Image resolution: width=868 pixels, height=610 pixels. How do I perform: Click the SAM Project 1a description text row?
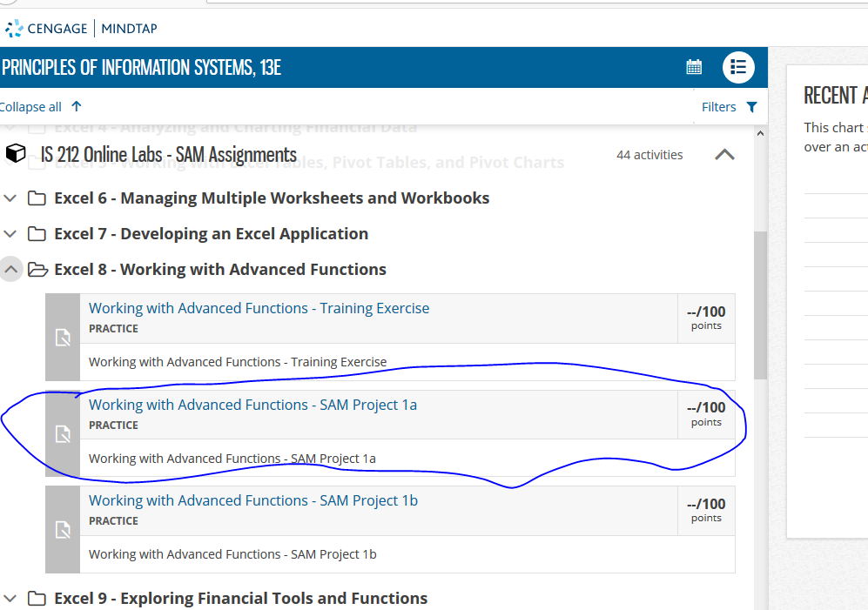pos(407,459)
